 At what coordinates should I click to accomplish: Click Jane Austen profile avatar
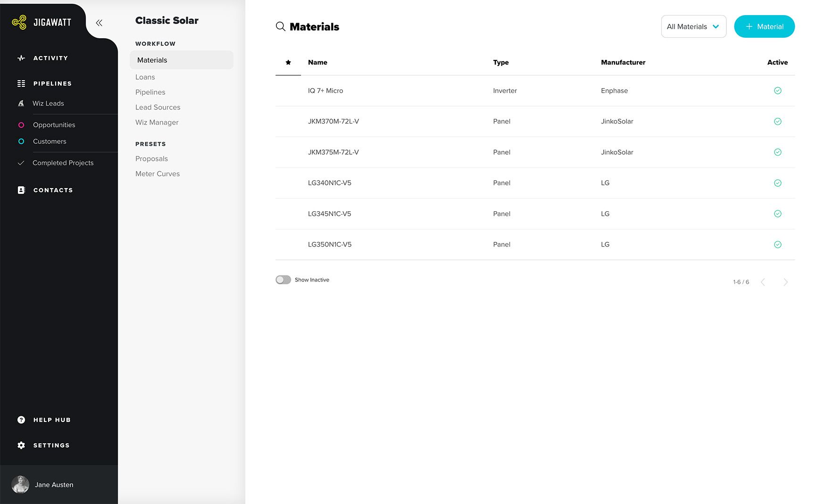coord(20,485)
